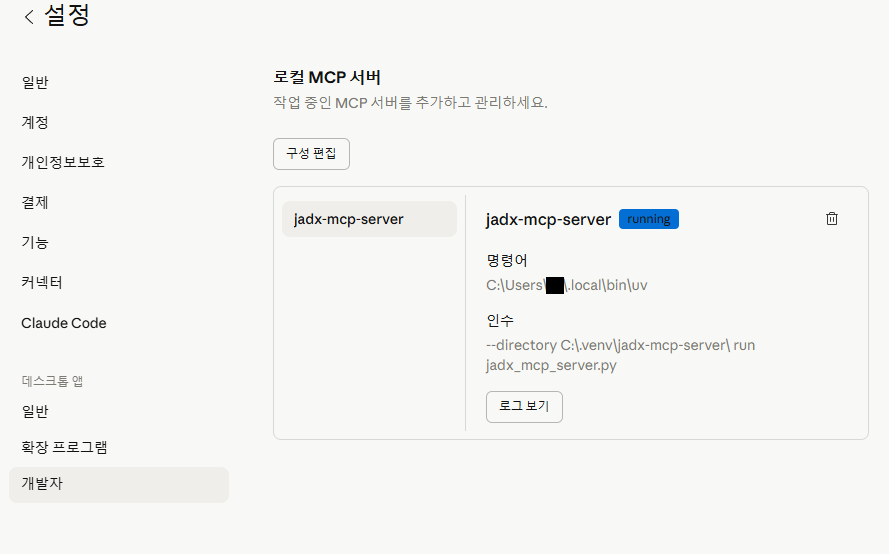Open the 커넥터 settings section
Image resolution: width=889 pixels, height=554 pixels.
tap(42, 282)
